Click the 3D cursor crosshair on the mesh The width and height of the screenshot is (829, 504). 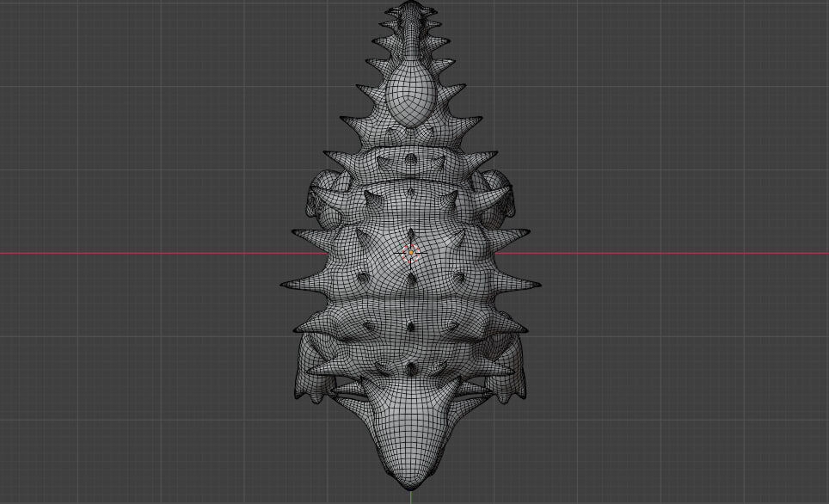click(x=411, y=254)
